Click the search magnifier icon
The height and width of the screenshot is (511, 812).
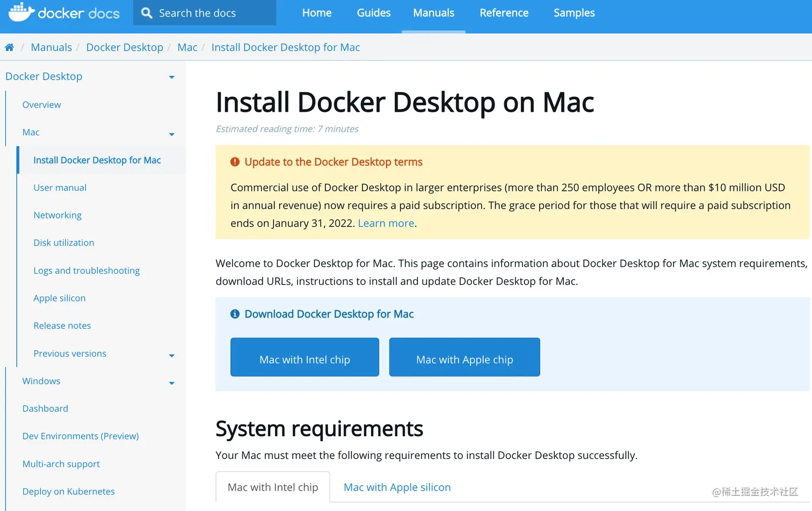click(x=147, y=13)
